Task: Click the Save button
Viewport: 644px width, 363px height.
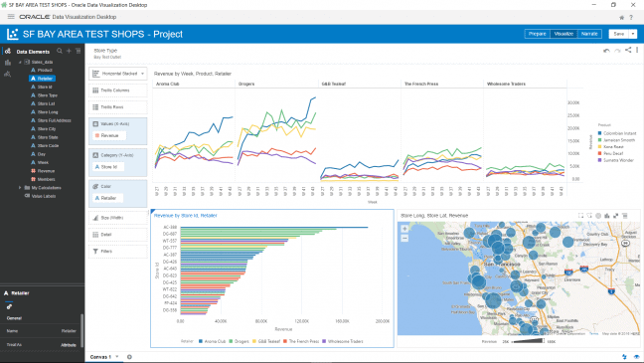Action: 619,34
